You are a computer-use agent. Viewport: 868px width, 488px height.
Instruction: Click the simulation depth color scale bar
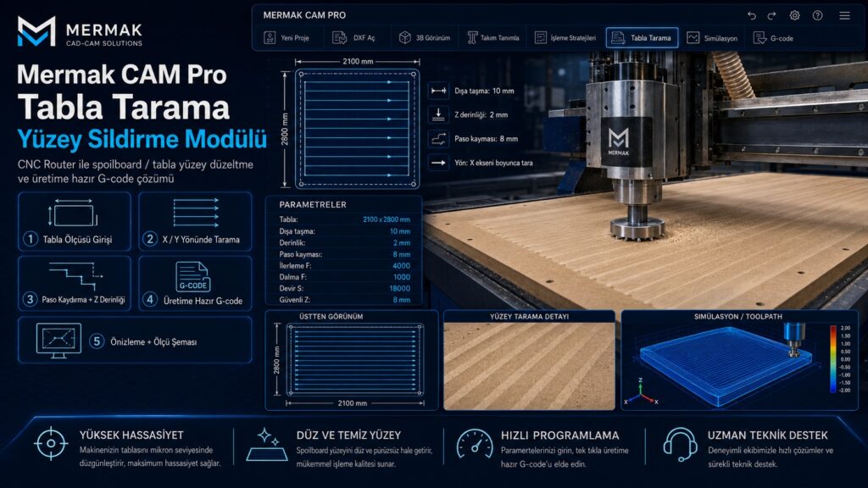(x=833, y=359)
